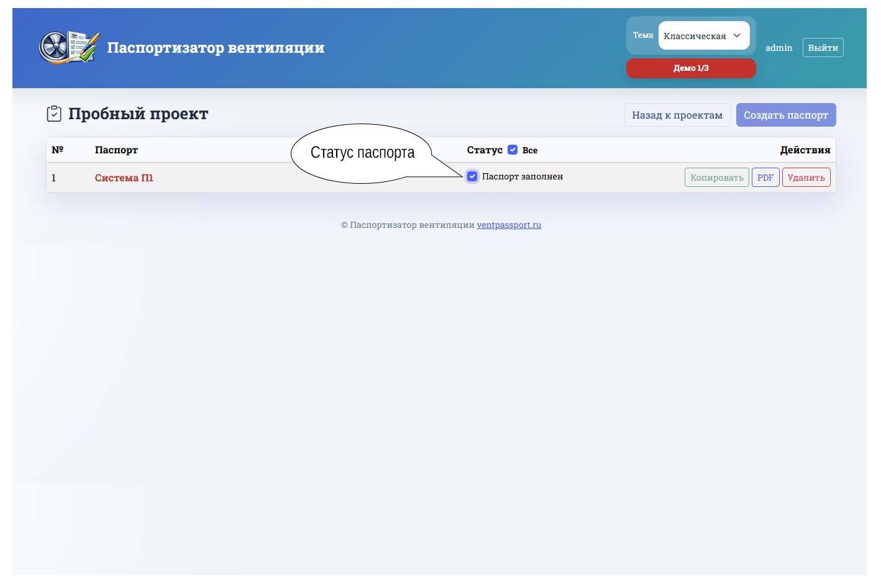Click the Все filter label
This screenshot has height=588, width=881.
click(x=530, y=150)
